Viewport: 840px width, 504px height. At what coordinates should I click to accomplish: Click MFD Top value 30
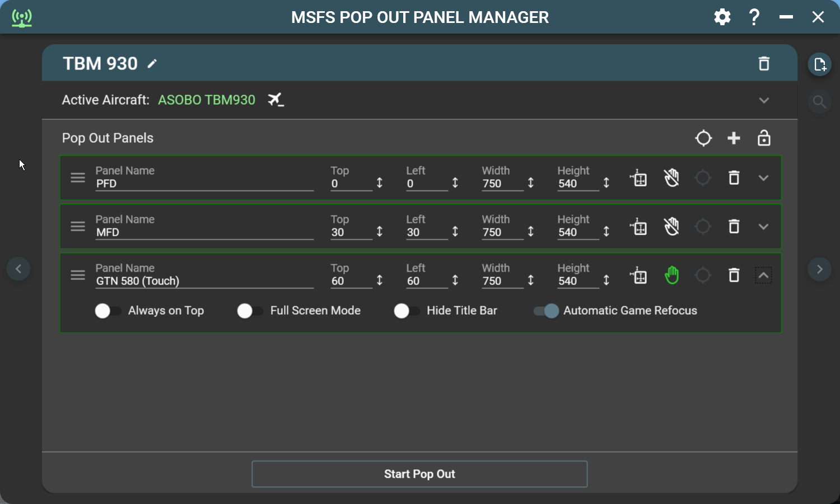click(x=351, y=232)
